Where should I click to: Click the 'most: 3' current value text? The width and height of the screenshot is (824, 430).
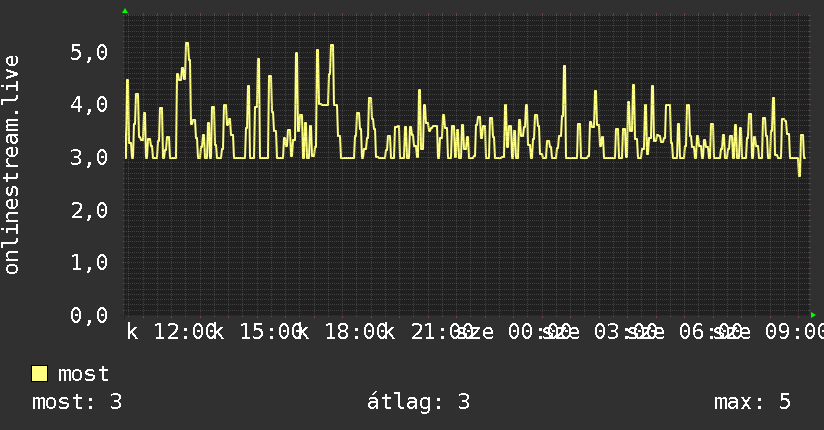(77, 402)
